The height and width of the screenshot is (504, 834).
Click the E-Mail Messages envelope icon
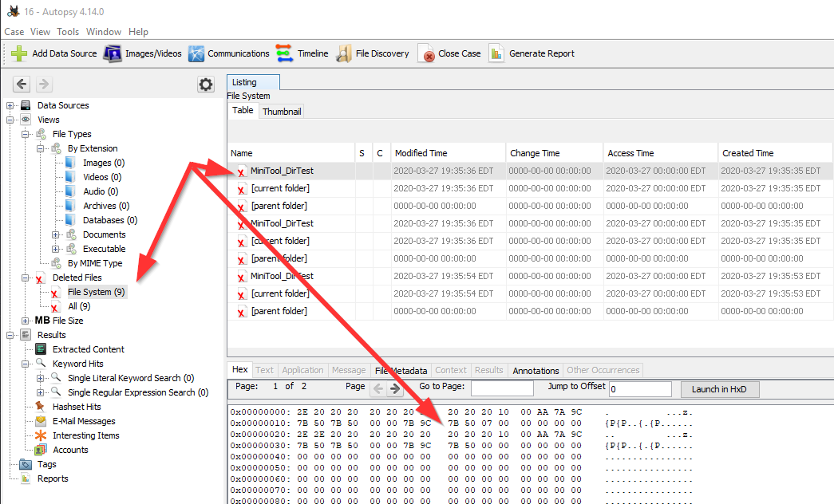tap(41, 421)
